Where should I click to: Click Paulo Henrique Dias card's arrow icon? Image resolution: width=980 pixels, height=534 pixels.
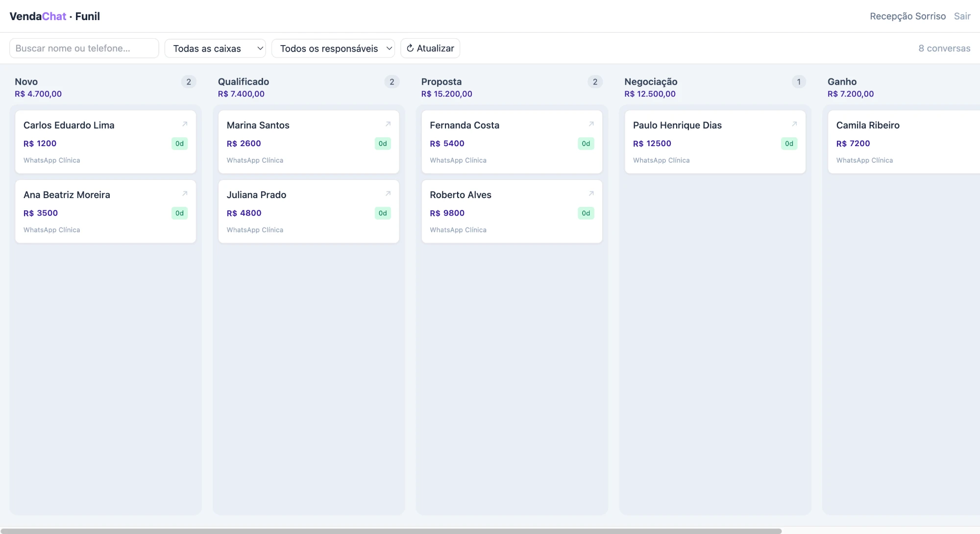794,124
